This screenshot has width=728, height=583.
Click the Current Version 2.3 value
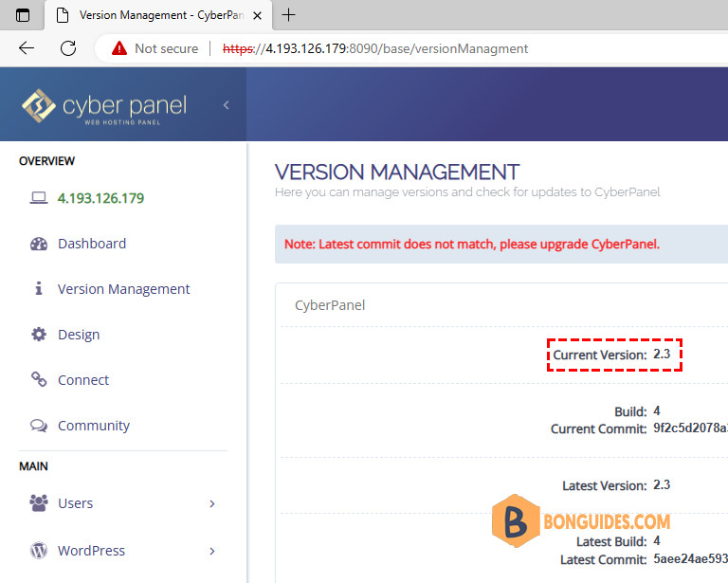tap(662, 355)
